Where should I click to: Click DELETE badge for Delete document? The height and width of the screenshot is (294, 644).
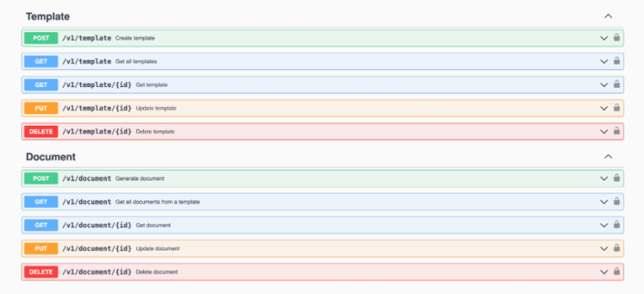(41, 272)
